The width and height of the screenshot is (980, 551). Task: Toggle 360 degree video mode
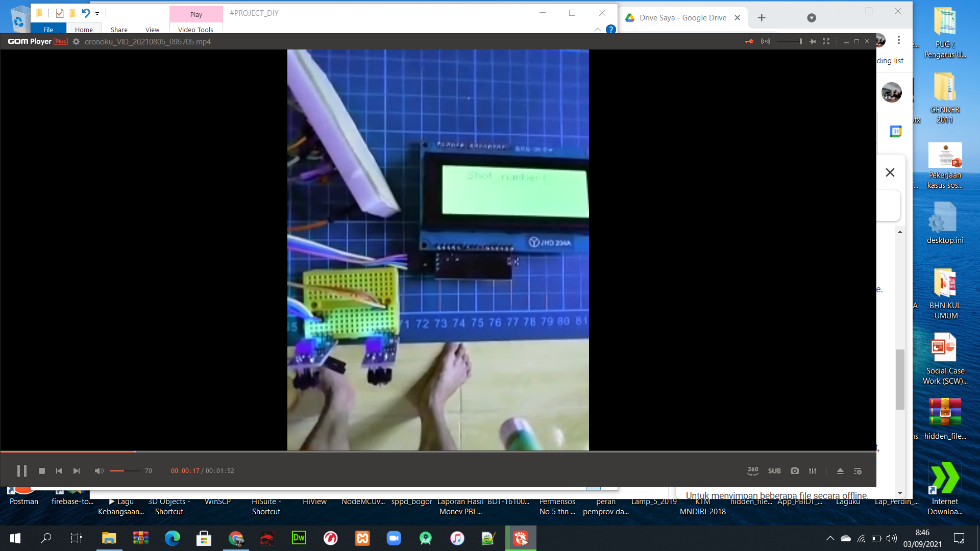pyautogui.click(x=753, y=471)
